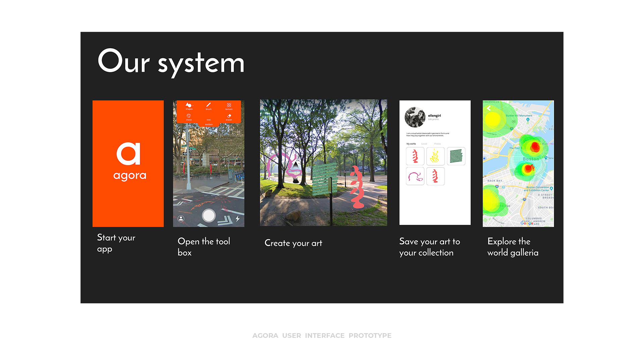
Task: Open the yellow plant artwork thumbnail
Action: tap(435, 156)
